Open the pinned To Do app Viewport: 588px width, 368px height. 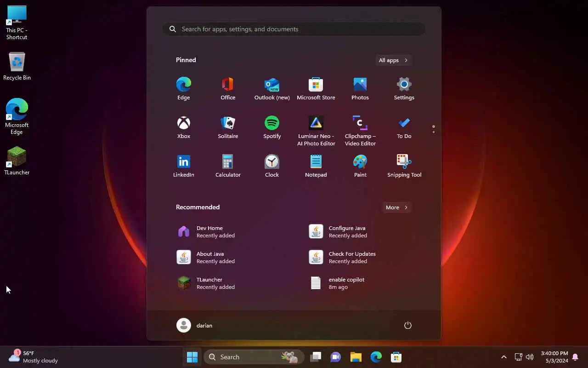click(404, 127)
